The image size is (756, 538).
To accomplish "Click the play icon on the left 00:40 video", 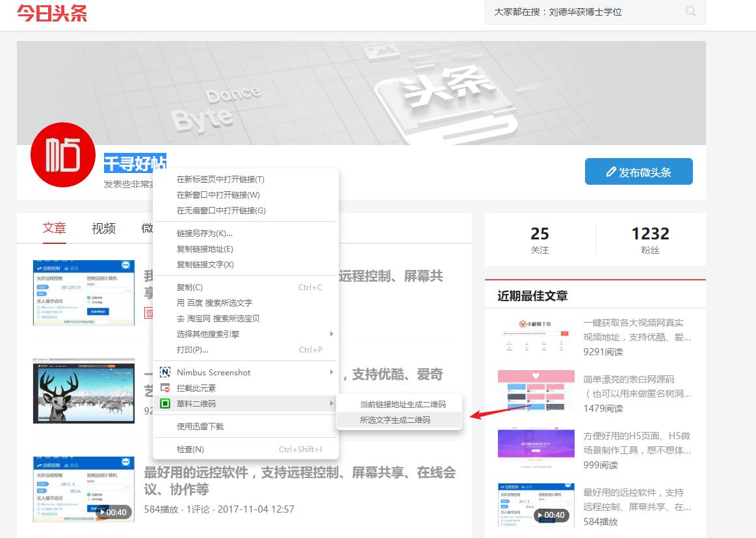I will [x=103, y=512].
